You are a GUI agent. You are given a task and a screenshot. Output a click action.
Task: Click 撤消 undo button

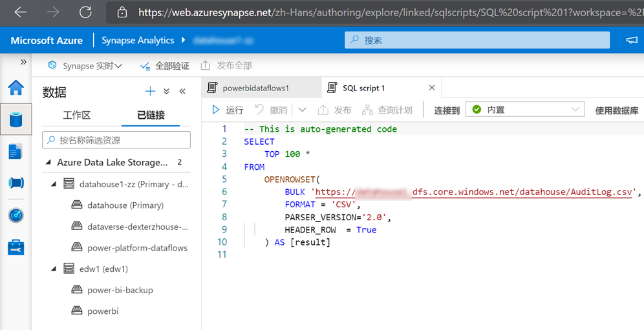[x=271, y=110]
